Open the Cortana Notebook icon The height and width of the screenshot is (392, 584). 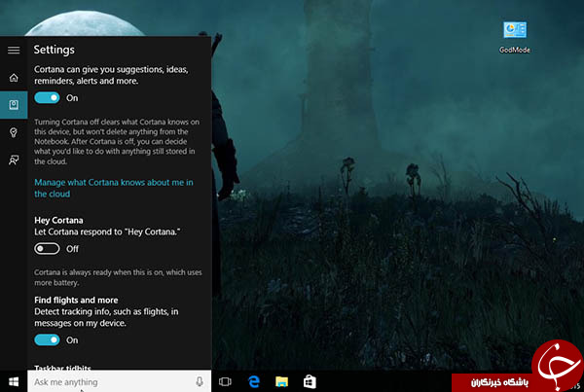14,105
